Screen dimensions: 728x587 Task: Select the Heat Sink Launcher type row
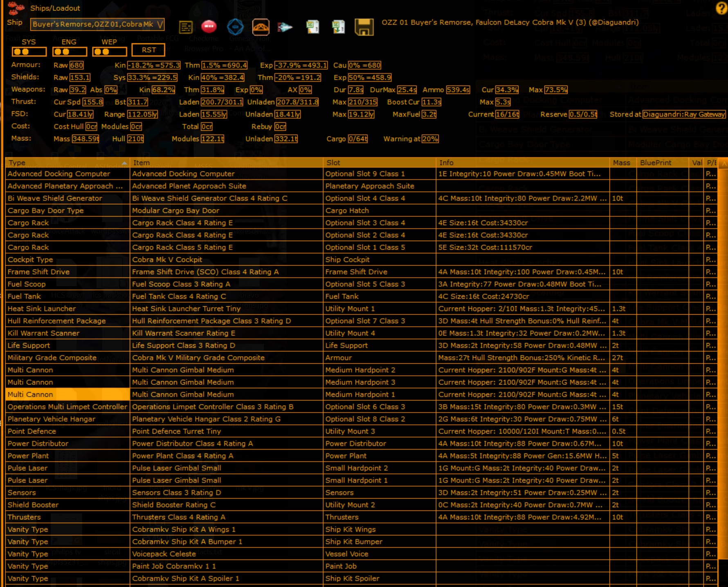[67, 309]
